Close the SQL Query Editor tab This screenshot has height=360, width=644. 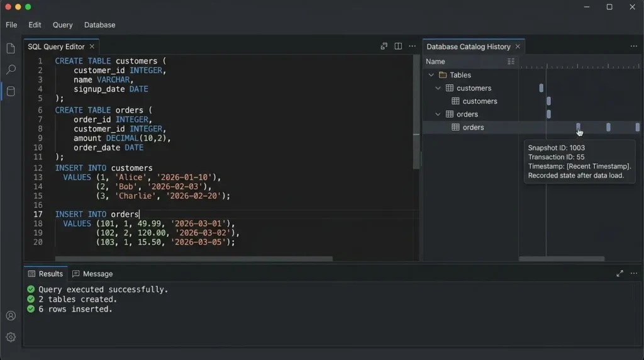tap(92, 47)
